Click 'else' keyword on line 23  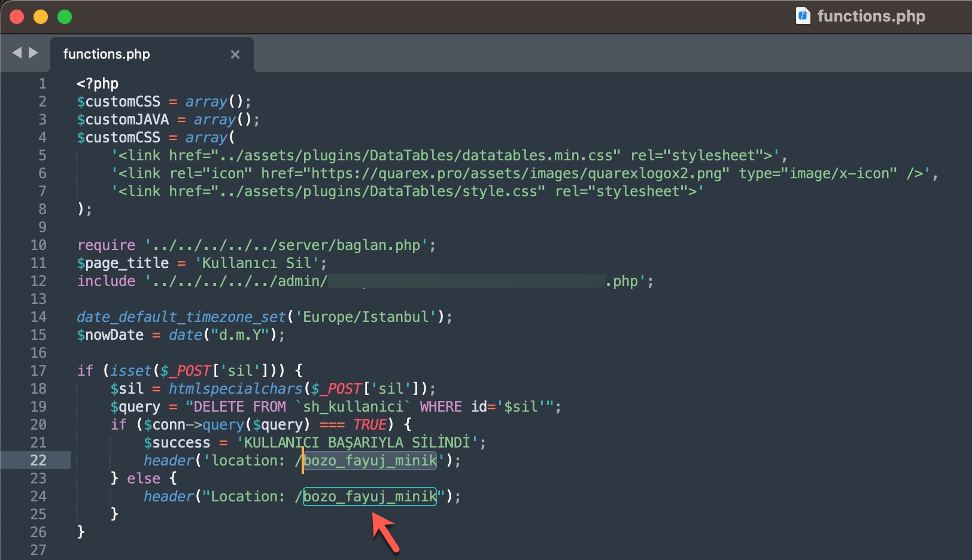pyautogui.click(x=144, y=479)
